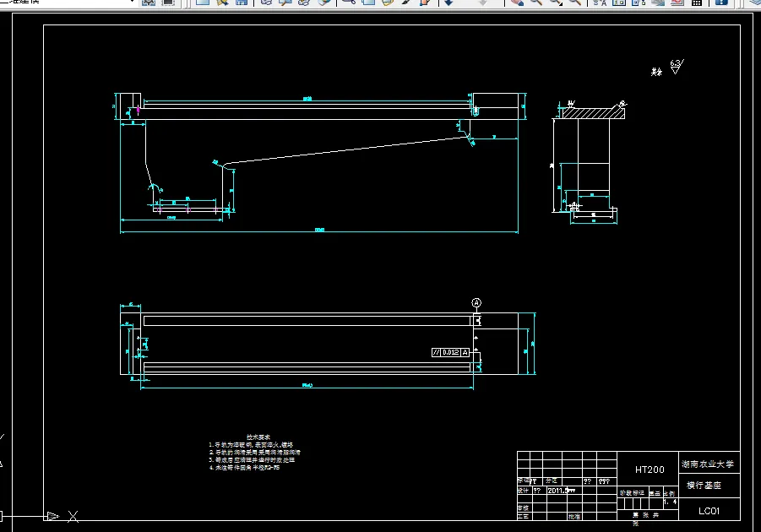Click the Publish icon in the toolbar

304,3
